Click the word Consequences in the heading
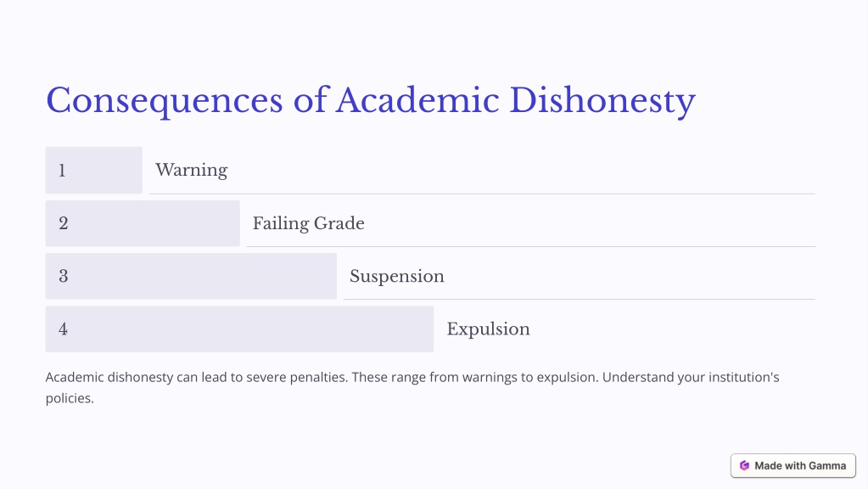 click(x=165, y=101)
